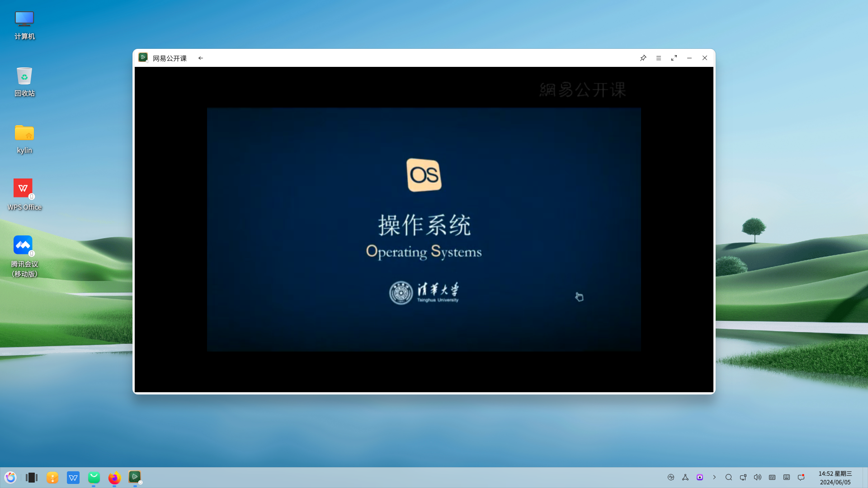Open the volume control in the tray
The image size is (868, 488).
[758, 477]
